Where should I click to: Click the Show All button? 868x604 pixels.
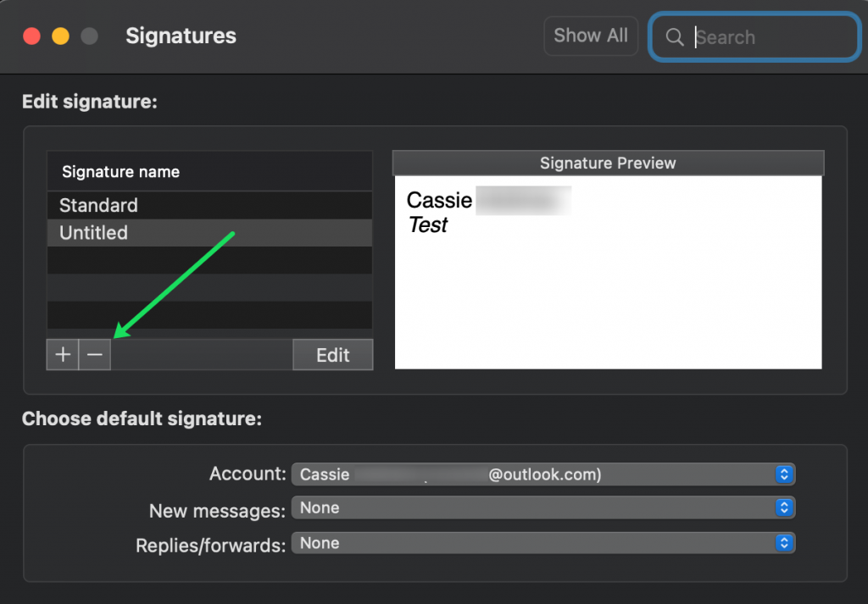(x=591, y=36)
